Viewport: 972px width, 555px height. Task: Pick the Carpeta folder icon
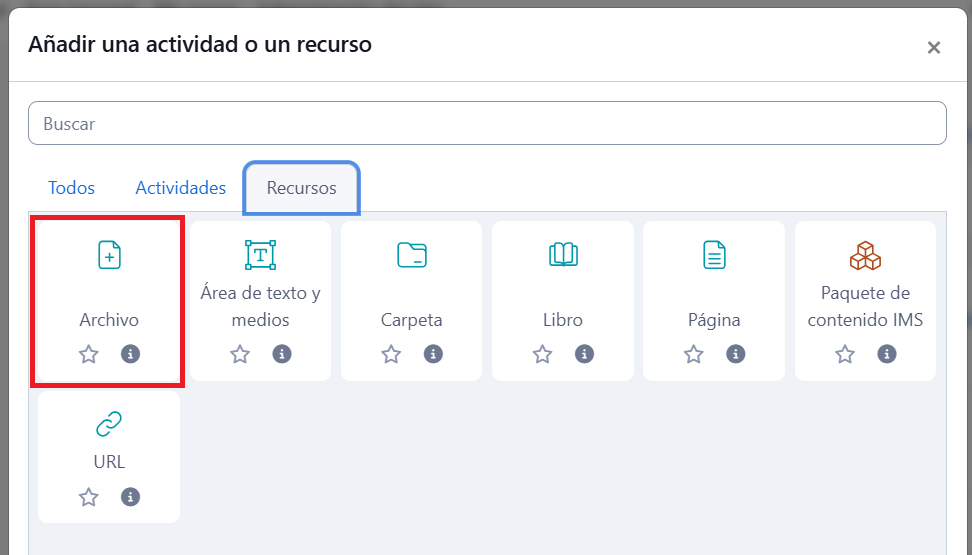(x=411, y=255)
